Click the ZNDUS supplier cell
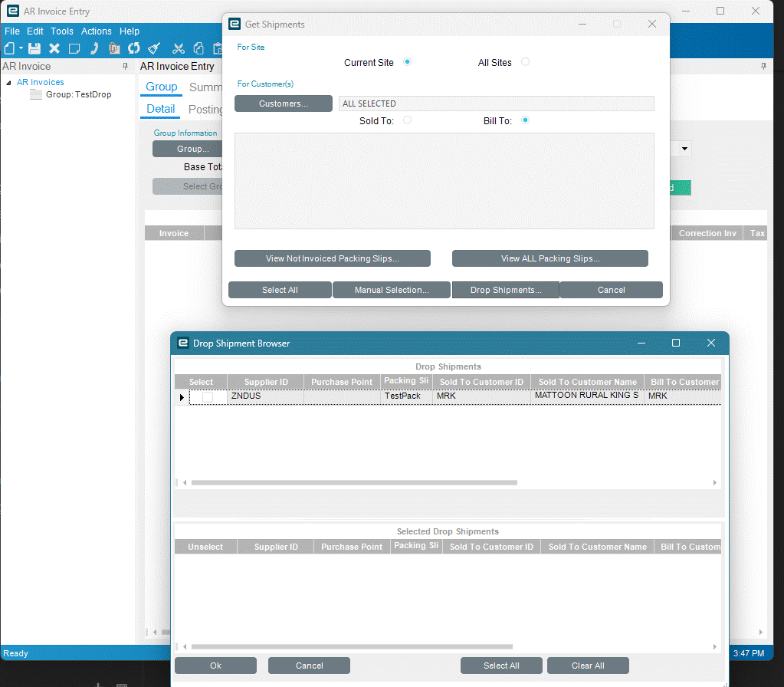Screen dimensions: 784x687 tap(265, 396)
